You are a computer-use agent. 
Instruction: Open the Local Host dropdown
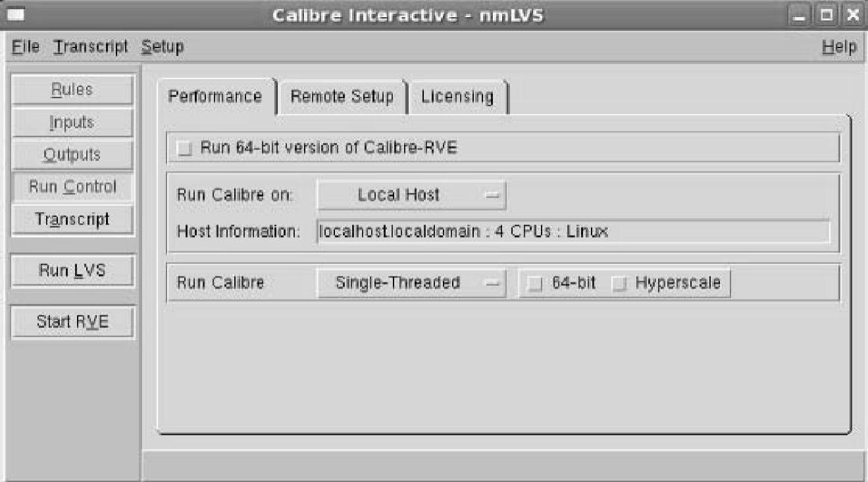tap(411, 196)
